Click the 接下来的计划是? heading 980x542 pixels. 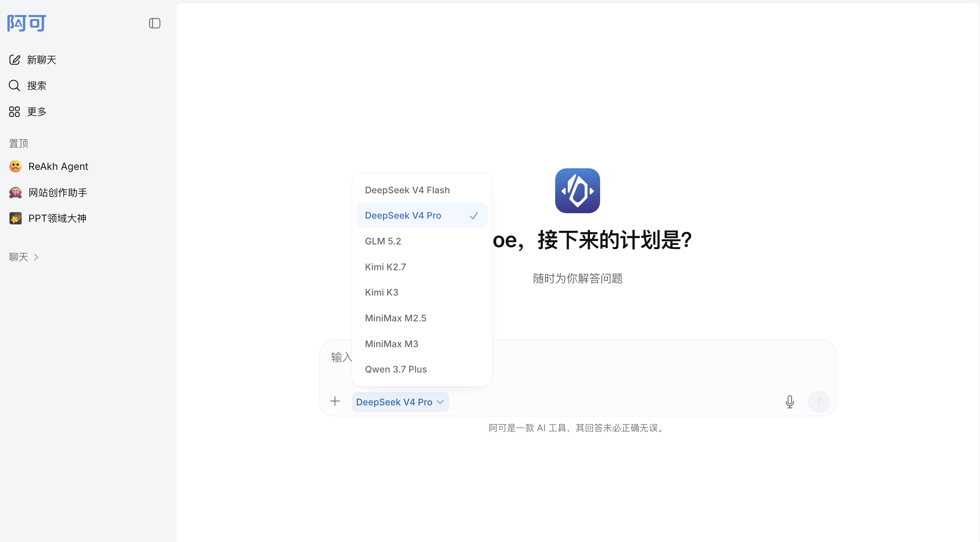point(615,240)
